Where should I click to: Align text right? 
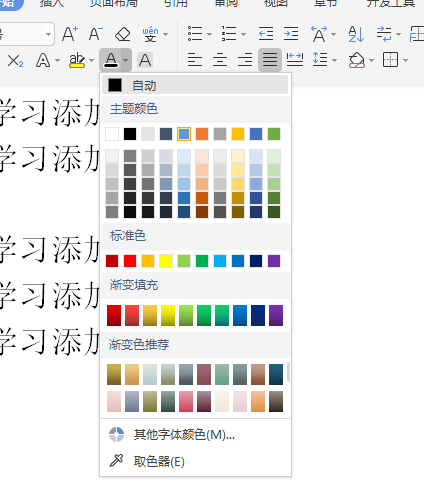click(245, 60)
